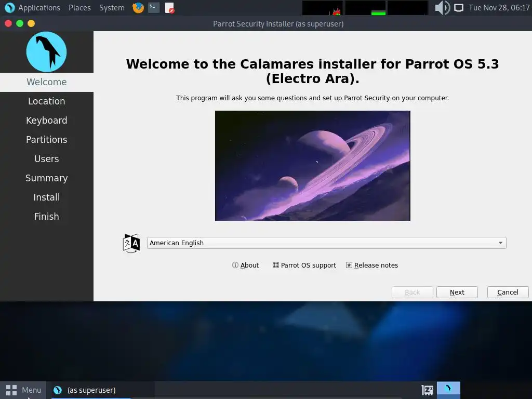This screenshot has height=399, width=532.
Task: Open the memory usage monitor graph
Action: 365,8
